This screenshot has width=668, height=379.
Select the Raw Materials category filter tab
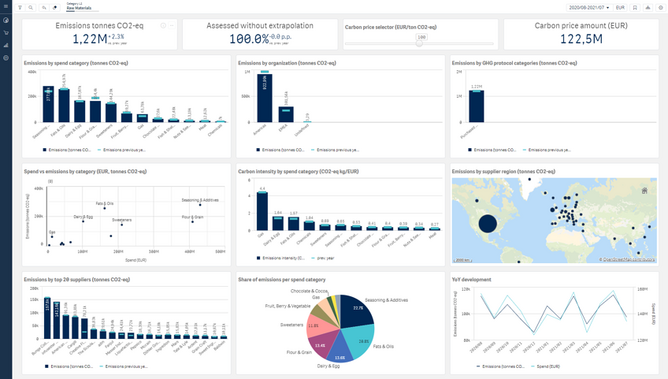pyautogui.click(x=81, y=6)
